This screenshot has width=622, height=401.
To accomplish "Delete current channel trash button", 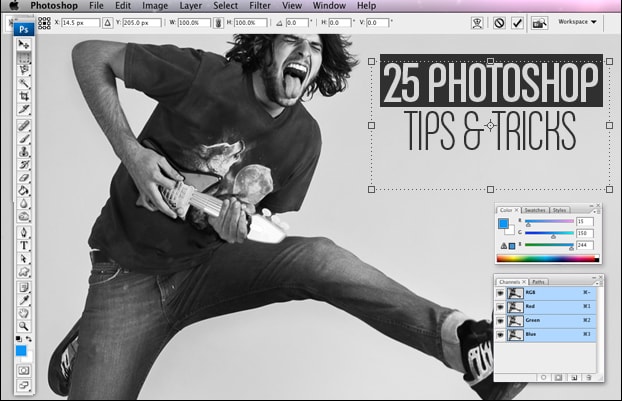I will click(589, 377).
